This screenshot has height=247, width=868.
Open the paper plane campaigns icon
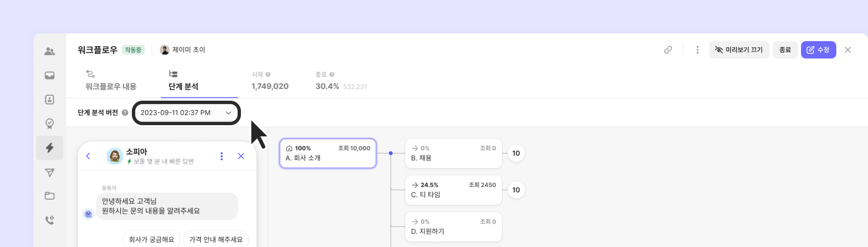(50, 172)
